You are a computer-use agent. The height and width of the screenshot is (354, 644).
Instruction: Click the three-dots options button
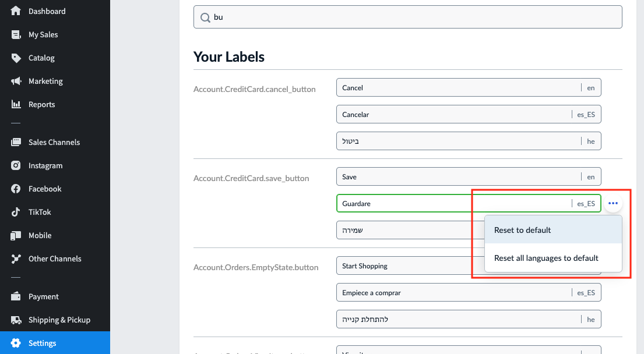[x=613, y=203]
